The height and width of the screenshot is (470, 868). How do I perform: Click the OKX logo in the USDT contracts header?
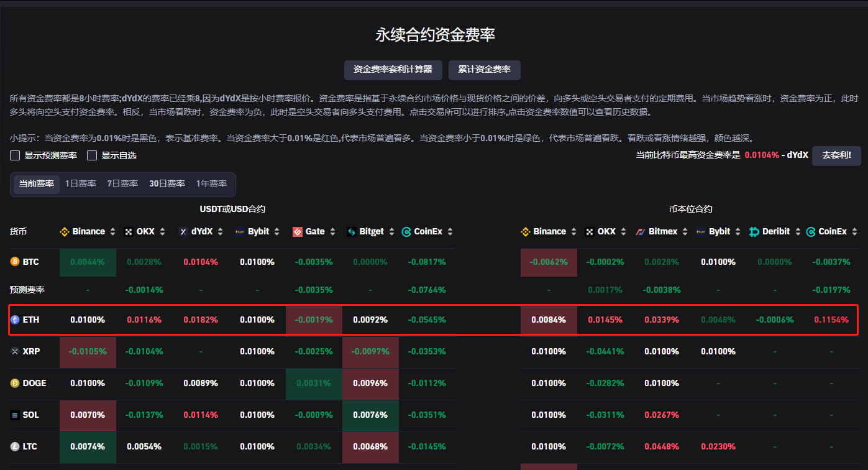[129, 232]
